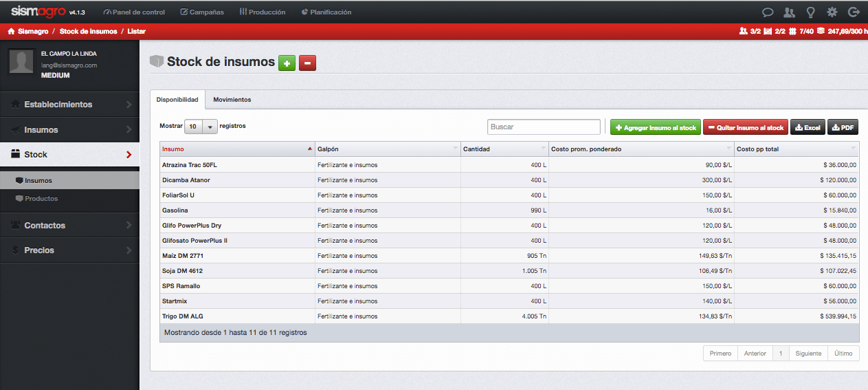Click Gasolina row name
The height and width of the screenshot is (390, 868).
(x=175, y=210)
